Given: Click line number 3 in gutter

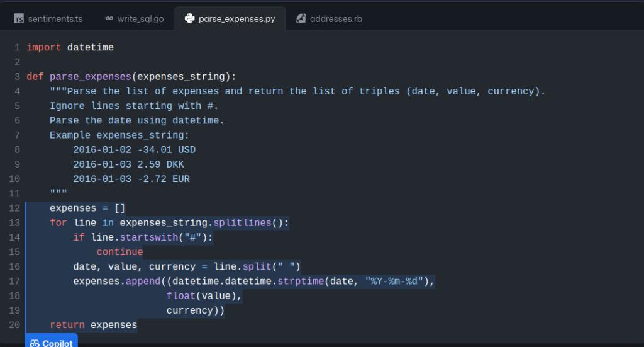Looking at the screenshot, I should (17, 77).
